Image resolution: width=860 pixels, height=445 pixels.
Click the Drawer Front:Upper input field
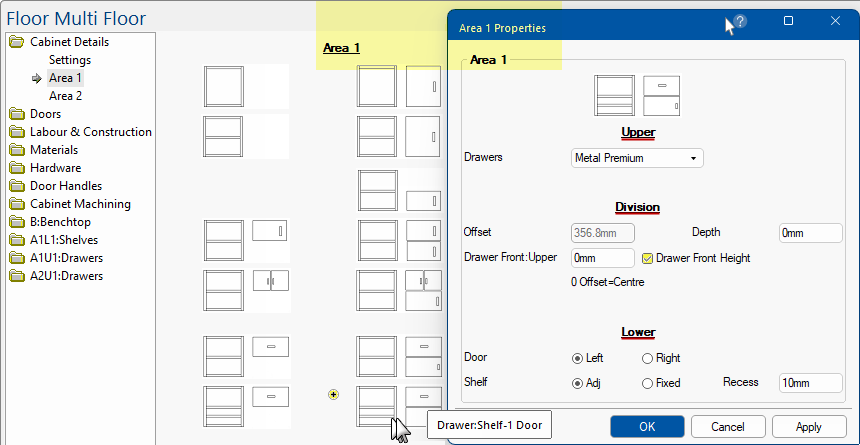click(x=603, y=258)
